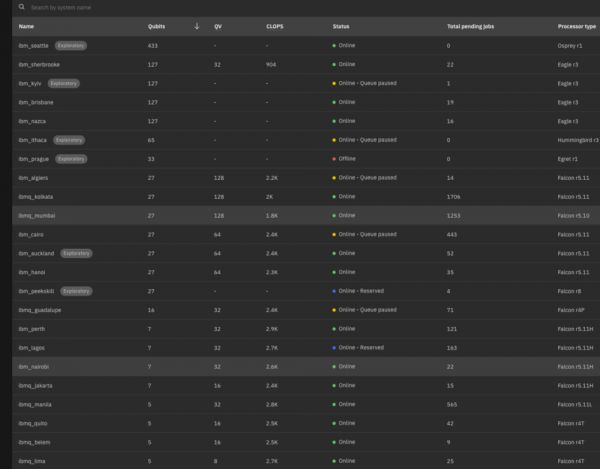The image size is (600, 469).
Task: Focus the Search by system name field
Action: (150, 7)
